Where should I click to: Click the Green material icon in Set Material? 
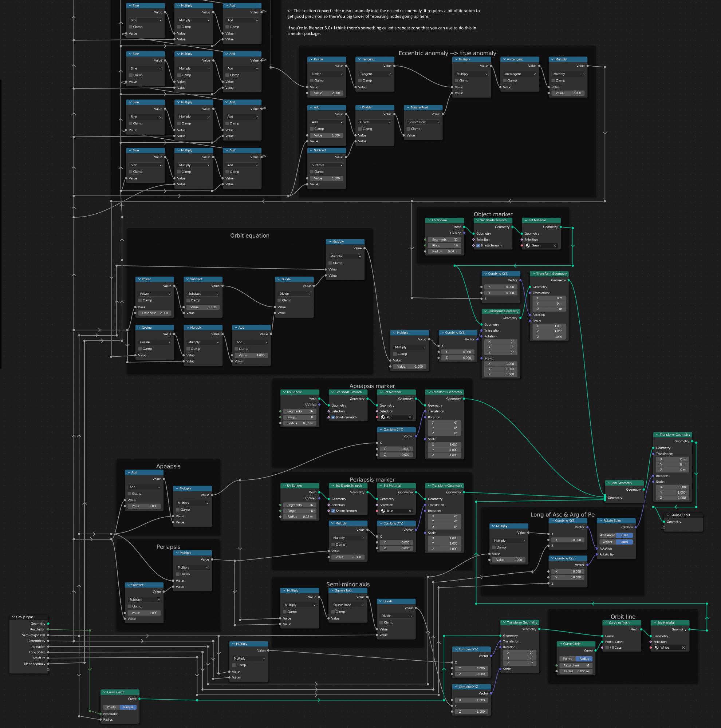528,246
